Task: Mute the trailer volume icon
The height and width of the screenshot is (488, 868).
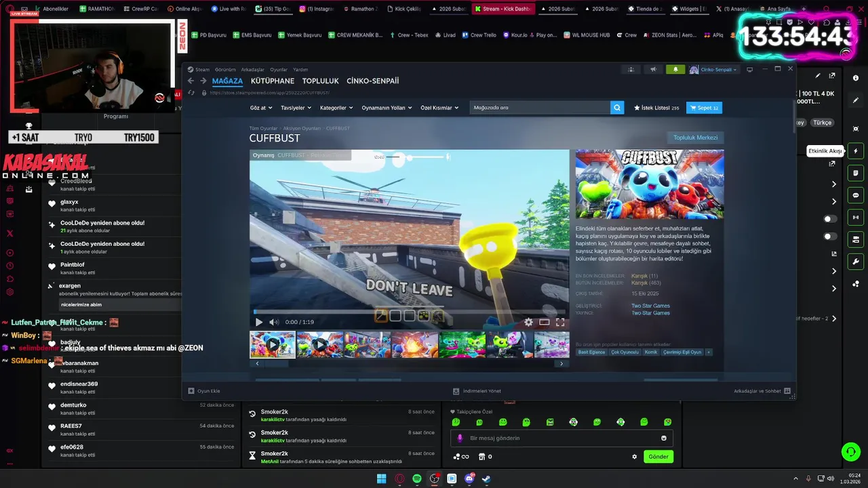Action: (x=274, y=322)
